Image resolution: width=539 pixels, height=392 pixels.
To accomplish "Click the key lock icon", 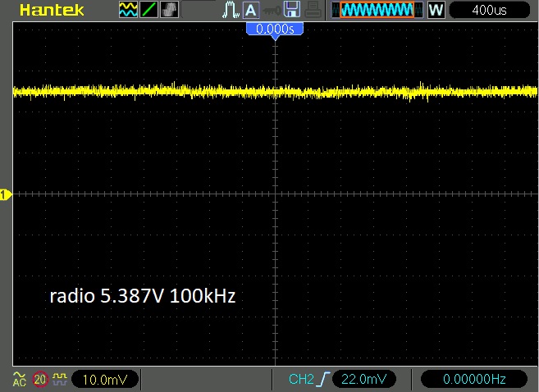I will 272,11.
